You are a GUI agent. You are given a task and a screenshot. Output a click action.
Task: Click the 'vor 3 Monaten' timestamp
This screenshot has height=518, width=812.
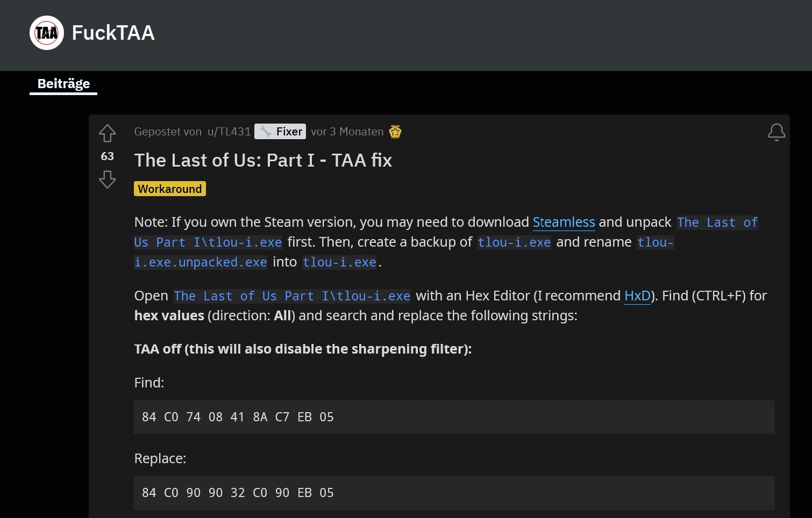(347, 132)
